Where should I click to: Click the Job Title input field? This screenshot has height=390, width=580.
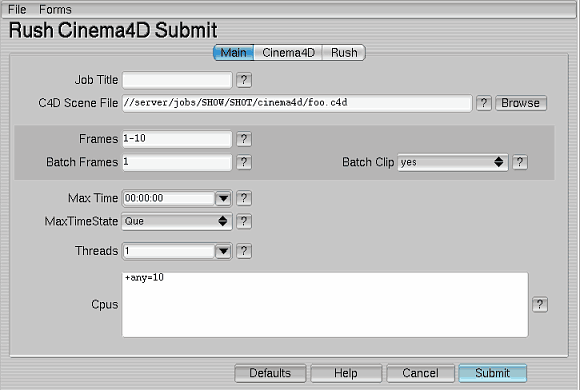click(177, 80)
